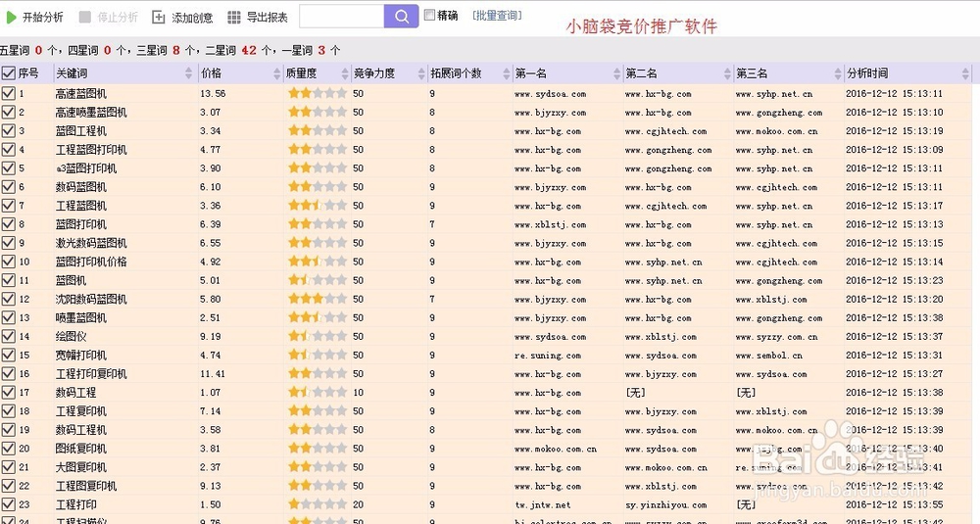Click the 添加创意 button label
The width and height of the screenshot is (980, 524).
192,18
